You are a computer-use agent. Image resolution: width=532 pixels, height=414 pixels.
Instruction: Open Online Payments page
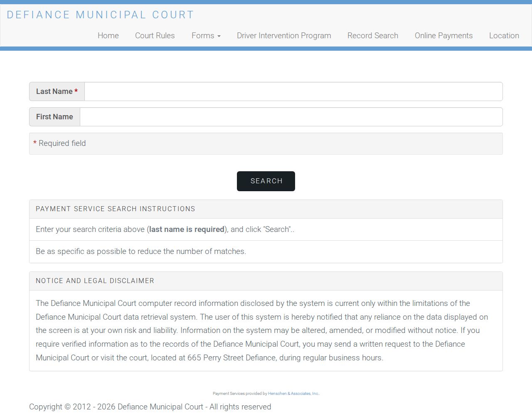(x=443, y=36)
